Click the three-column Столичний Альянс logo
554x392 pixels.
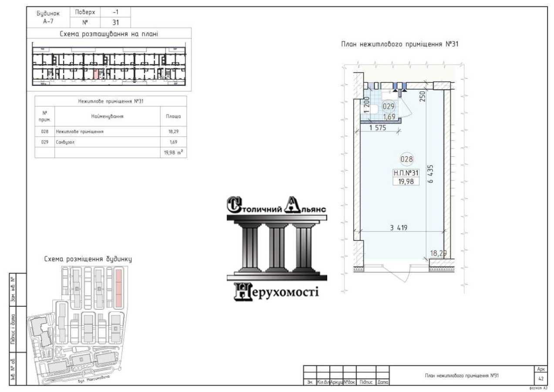coord(277,248)
